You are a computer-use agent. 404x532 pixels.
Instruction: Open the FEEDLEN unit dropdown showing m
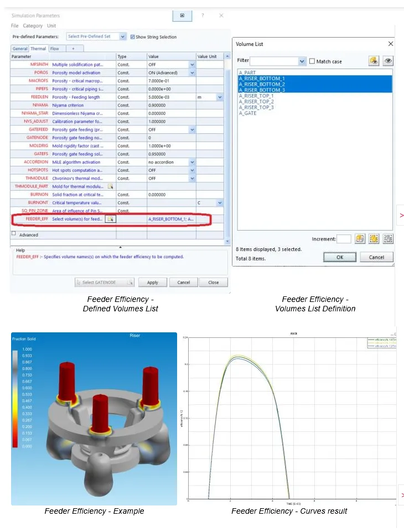[x=220, y=97]
